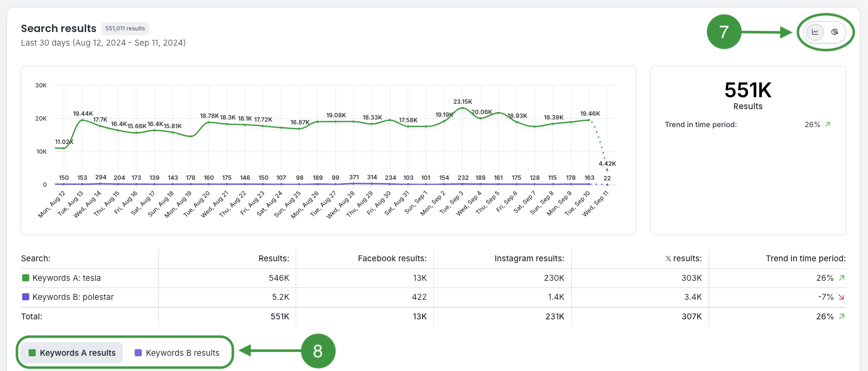This screenshot has width=868, height=371.
Task: Select the Keywords A results tab
Action: tap(72, 353)
